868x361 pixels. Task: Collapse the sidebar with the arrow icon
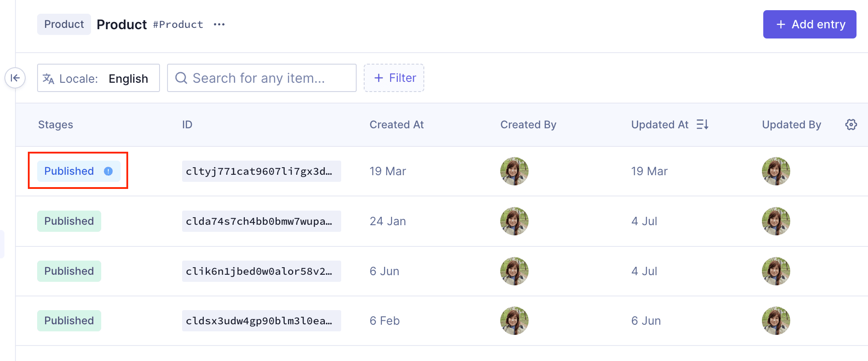15,78
